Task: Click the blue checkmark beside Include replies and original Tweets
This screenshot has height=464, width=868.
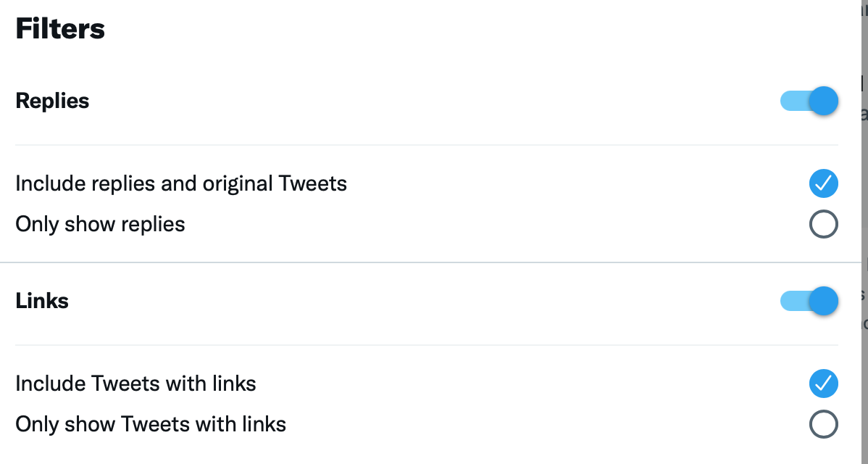Action: [823, 183]
